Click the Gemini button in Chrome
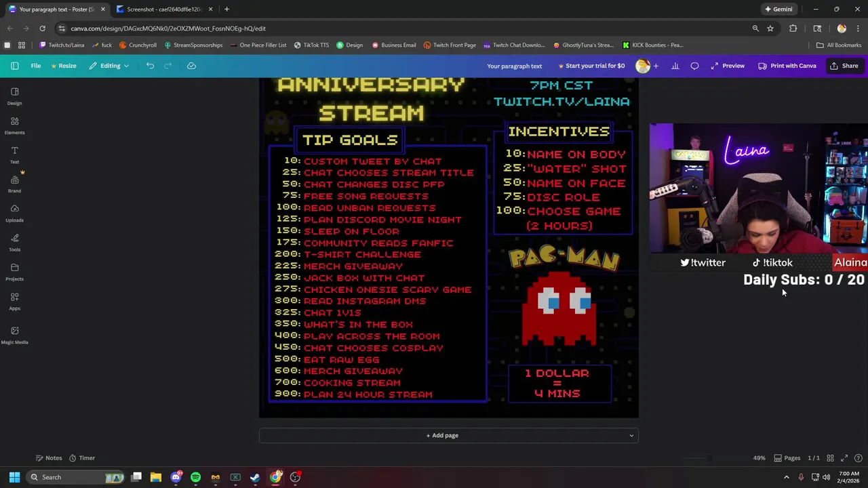 [778, 9]
